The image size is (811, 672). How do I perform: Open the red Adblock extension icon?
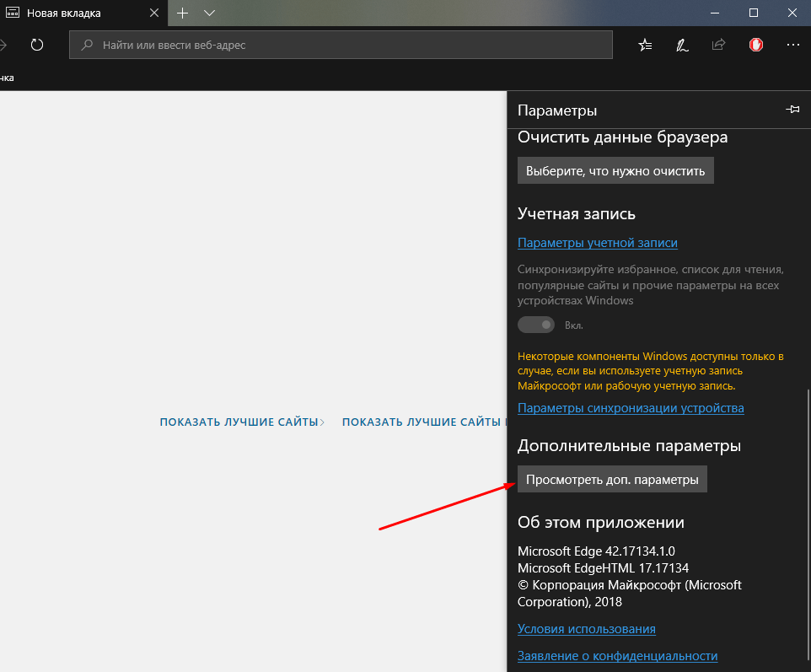click(x=756, y=45)
